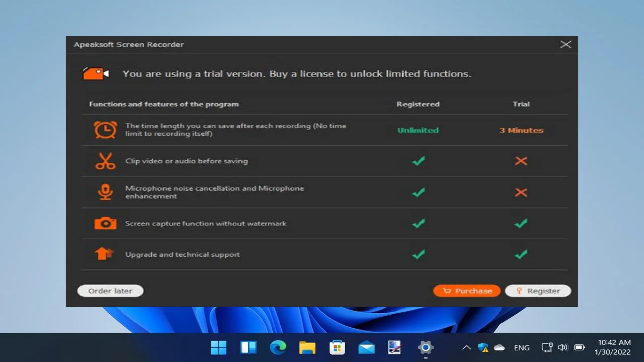644x362 pixels.
Task: Click the Trial checkmark for Upgrade and technical support
Action: point(521,254)
